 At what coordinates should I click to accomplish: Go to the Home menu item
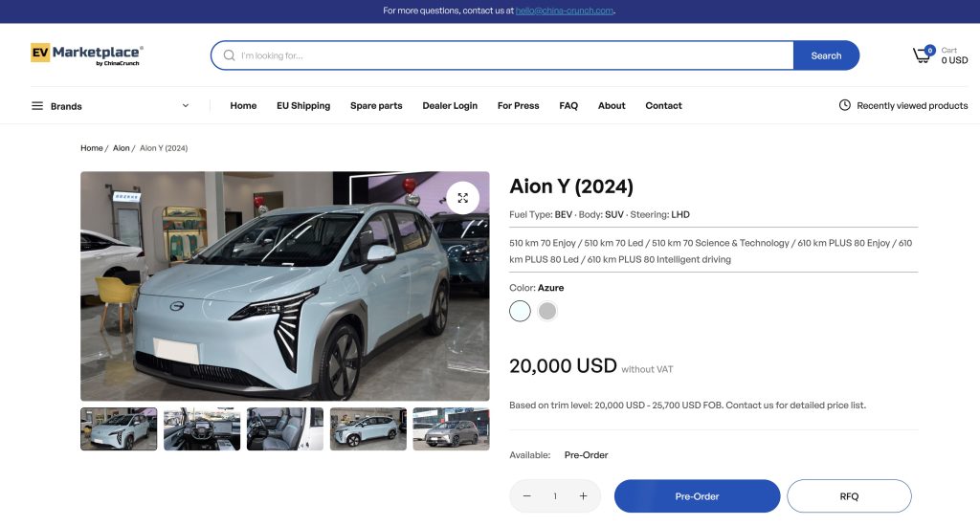point(243,105)
